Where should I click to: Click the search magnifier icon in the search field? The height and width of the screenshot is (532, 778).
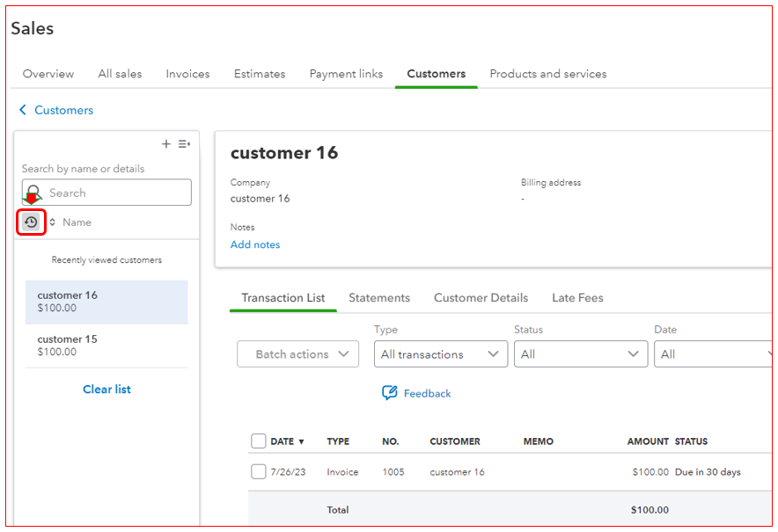33,193
